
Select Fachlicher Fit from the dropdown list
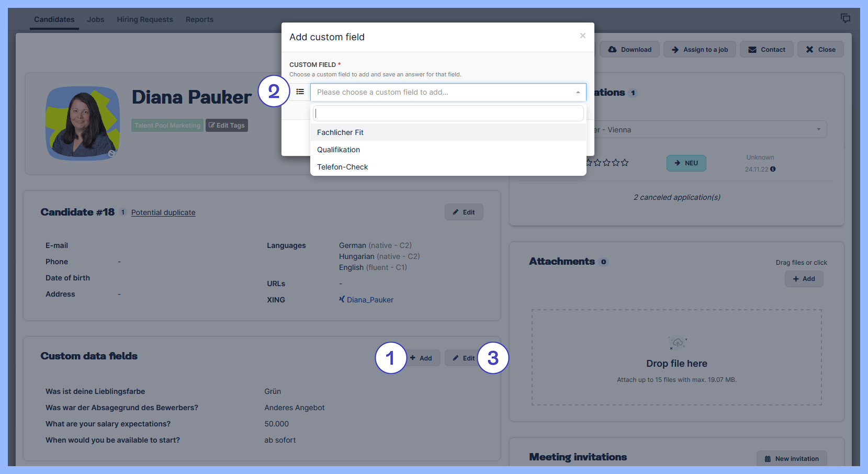340,132
